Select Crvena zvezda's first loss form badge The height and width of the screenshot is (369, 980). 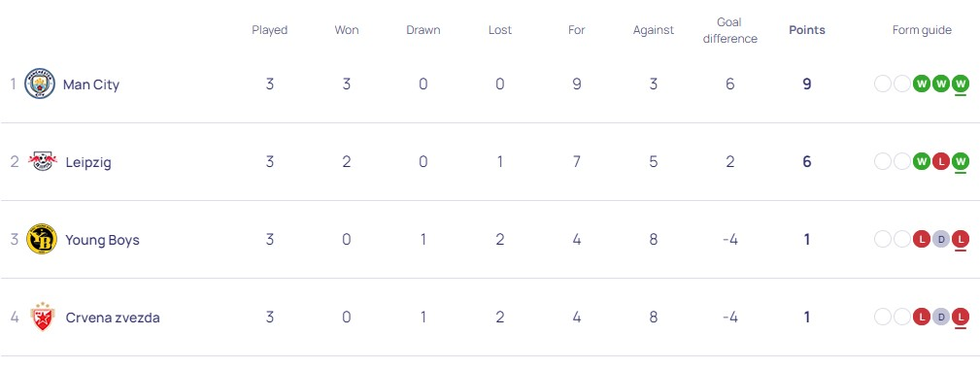point(922,318)
